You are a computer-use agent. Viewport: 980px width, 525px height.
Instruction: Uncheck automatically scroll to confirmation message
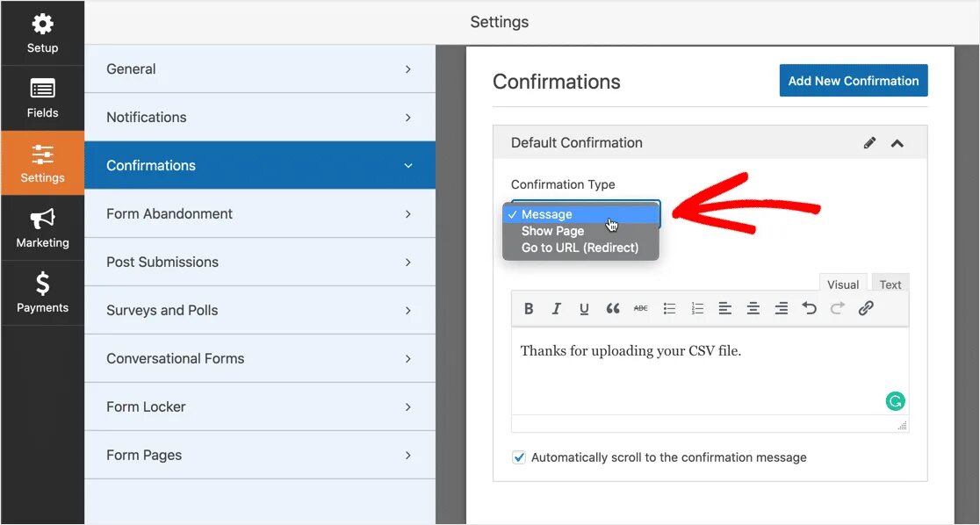click(519, 457)
